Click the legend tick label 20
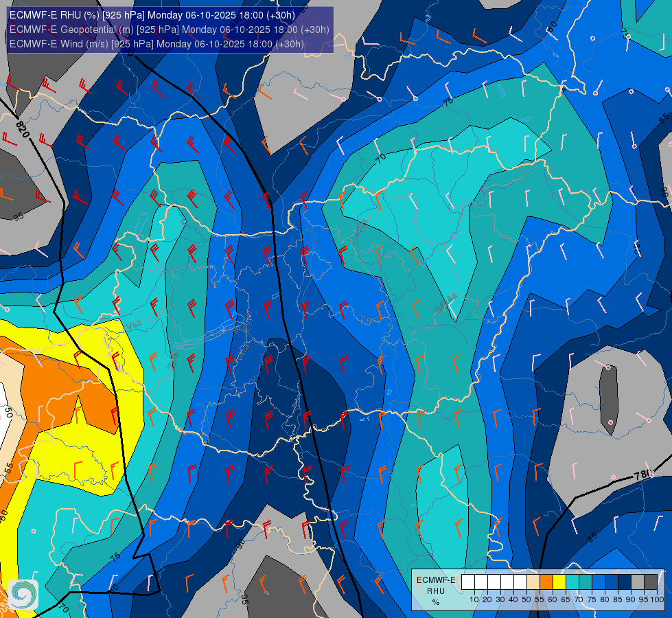The width and height of the screenshot is (672, 618). click(x=487, y=599)
